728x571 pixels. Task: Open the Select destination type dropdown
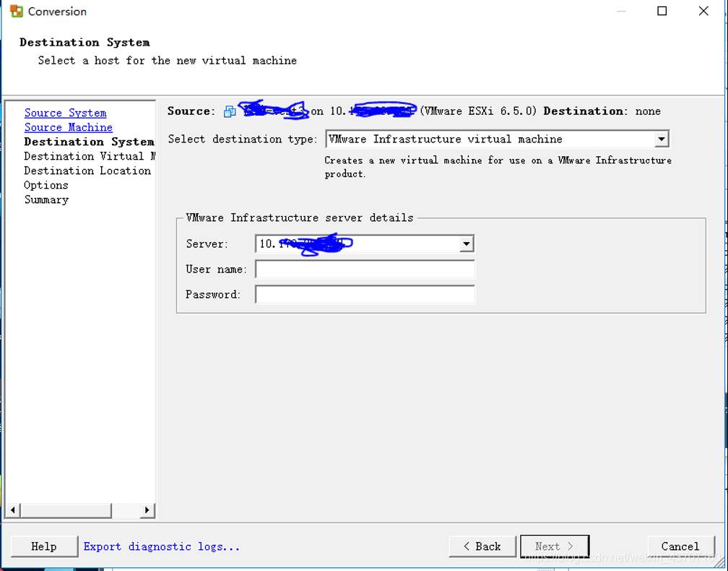tap(661, 139)
